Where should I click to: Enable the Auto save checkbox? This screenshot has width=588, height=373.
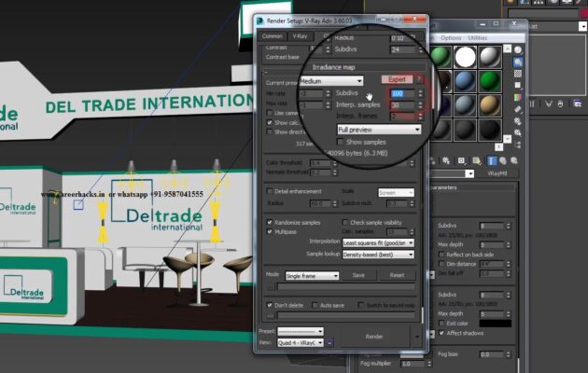click(314, 305)
